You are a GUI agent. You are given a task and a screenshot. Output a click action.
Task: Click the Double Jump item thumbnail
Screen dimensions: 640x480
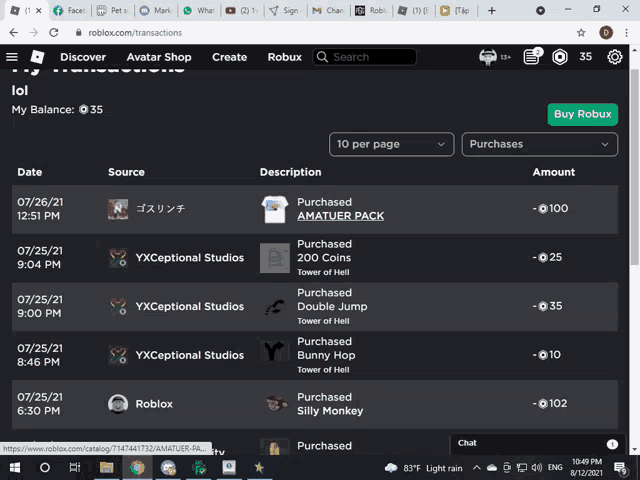click(x=275, y=307)
